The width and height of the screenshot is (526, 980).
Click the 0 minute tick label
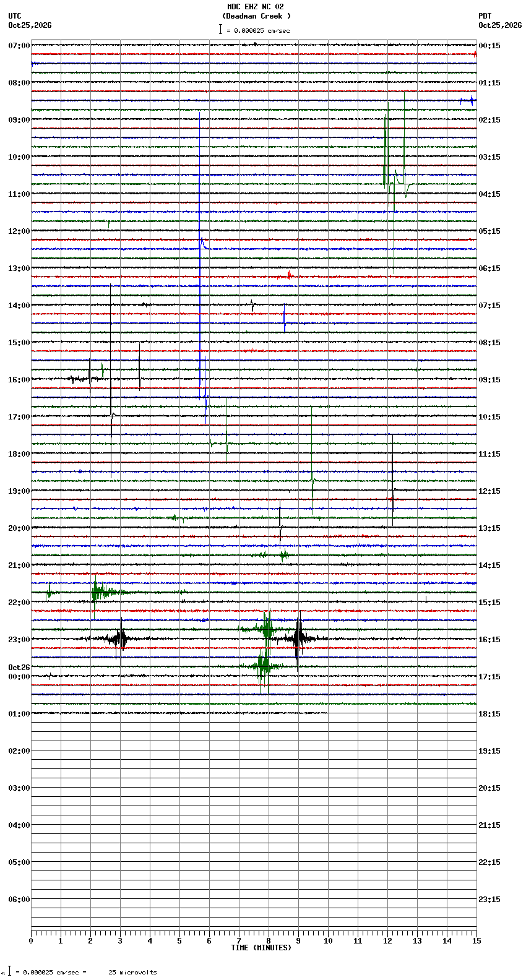[x=31, y=941]
